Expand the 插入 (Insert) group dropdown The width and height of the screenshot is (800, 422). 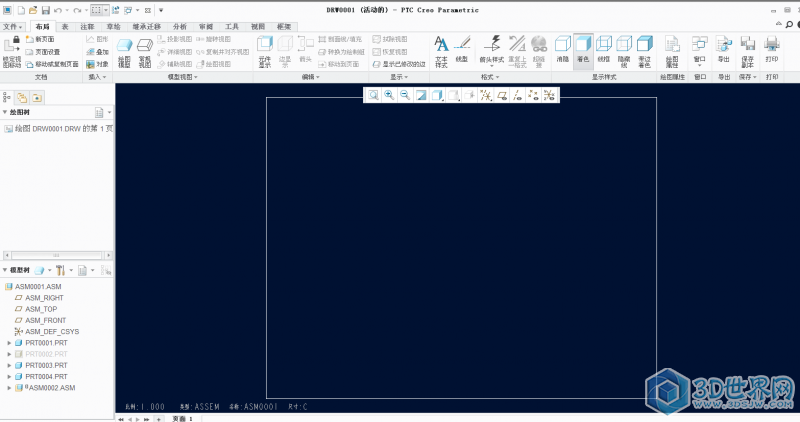coord(97,77)
